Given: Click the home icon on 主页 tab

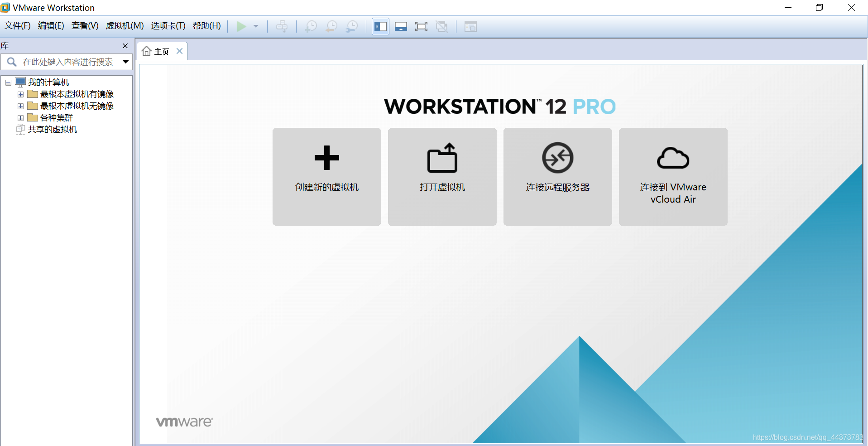Looking at the screenshot, I should (x=146, y=51).
